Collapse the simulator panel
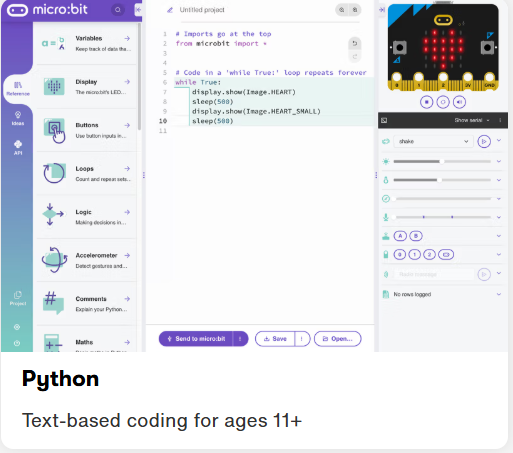This screenshot has height=453, width=513. (382, 10)
